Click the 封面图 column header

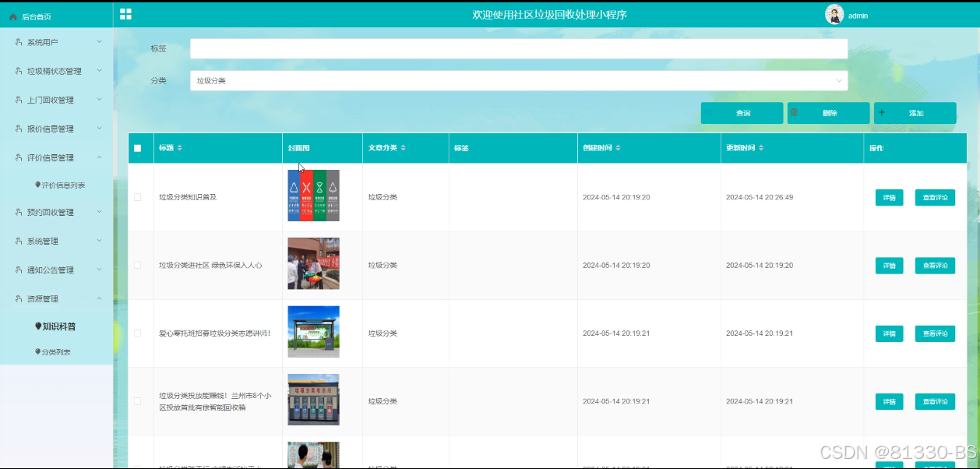click(x=299, y=148)
